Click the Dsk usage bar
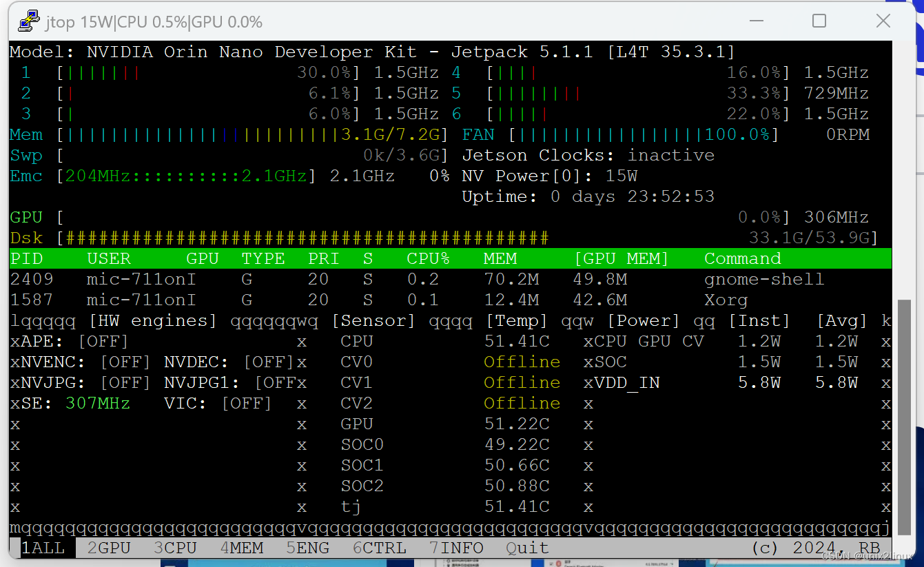Viewport: 924px width, 567px height. 469,238
